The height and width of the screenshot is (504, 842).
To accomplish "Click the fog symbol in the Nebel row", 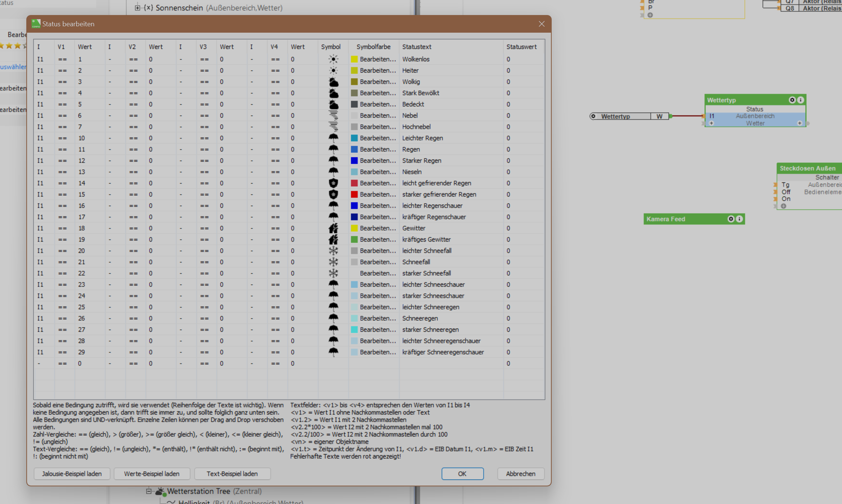I will coord(333,115).
